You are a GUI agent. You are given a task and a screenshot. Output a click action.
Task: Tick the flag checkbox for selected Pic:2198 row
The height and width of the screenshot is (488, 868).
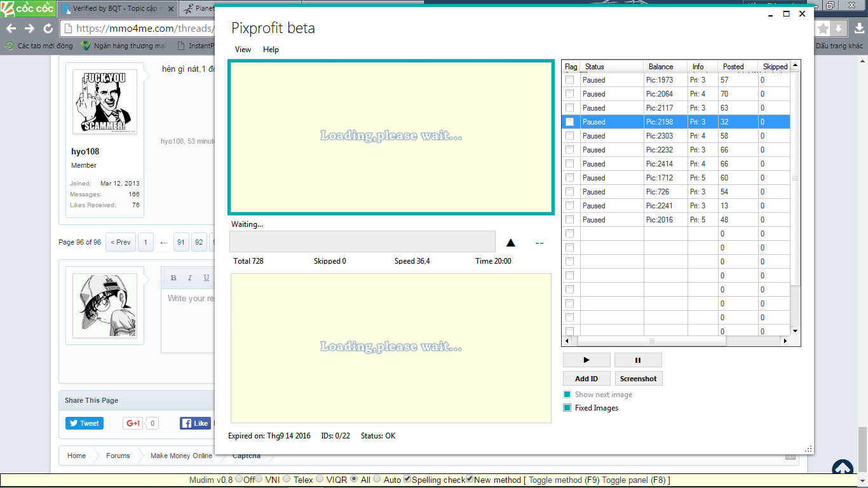point(570,122)
